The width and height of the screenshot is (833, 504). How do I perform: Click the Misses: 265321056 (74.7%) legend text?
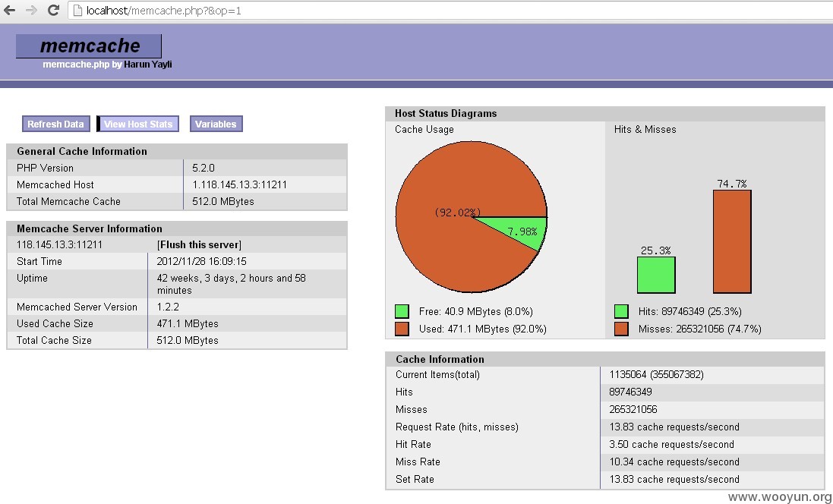click(x=699, y=329)
